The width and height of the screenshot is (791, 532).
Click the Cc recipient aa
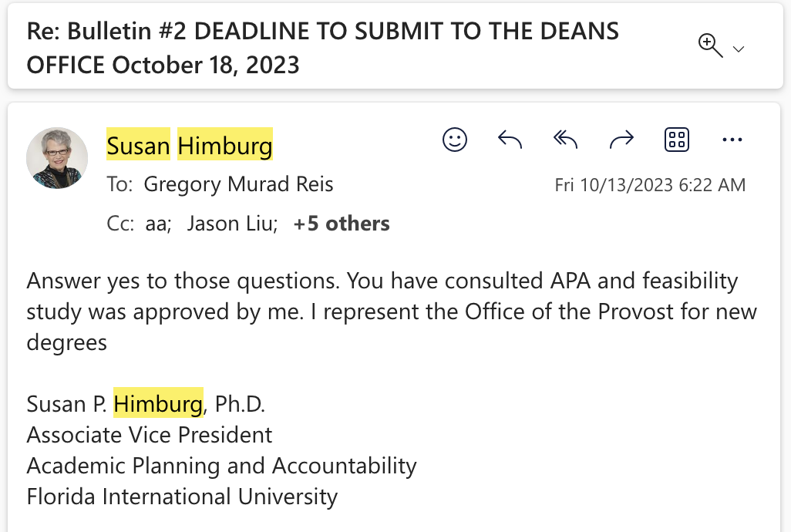tap(157, 224)
